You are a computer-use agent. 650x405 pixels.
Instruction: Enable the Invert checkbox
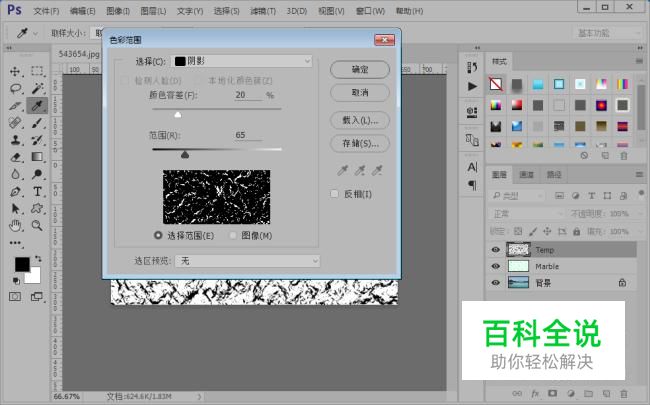click(x=335, y=194)
